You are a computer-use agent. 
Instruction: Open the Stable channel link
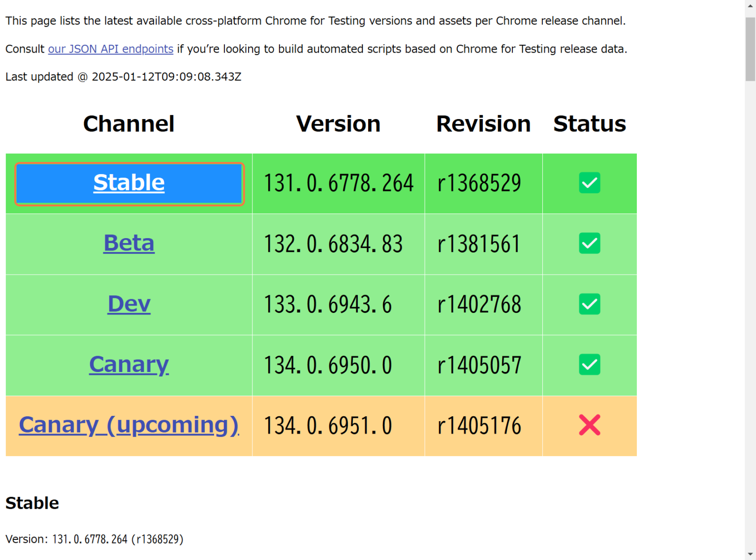[x=129, y=183]
